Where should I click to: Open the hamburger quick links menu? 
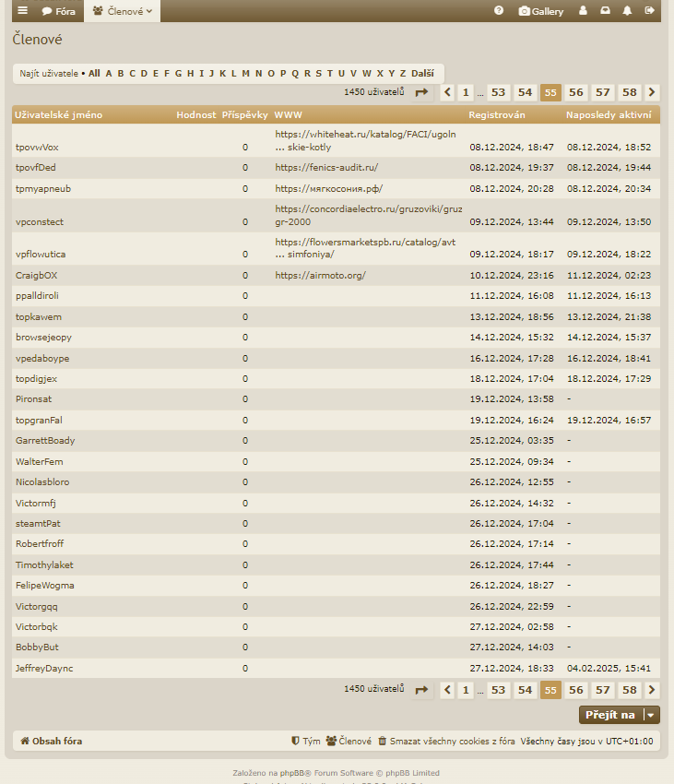coord(23,11)
